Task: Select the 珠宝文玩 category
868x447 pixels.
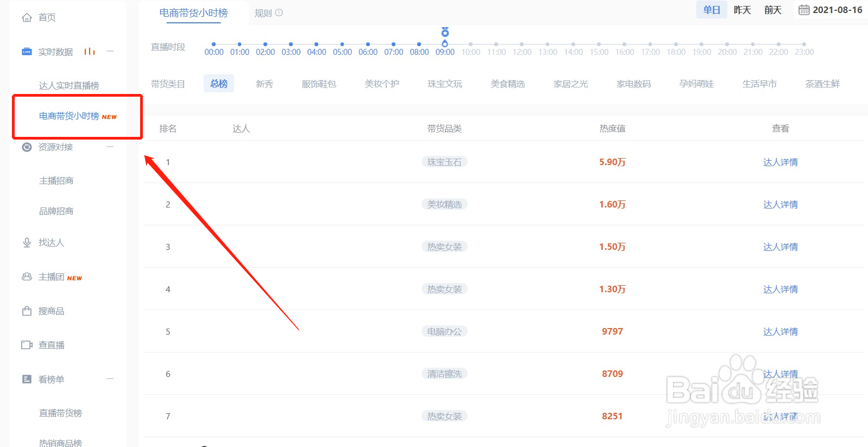Action: tap(445, 84)
